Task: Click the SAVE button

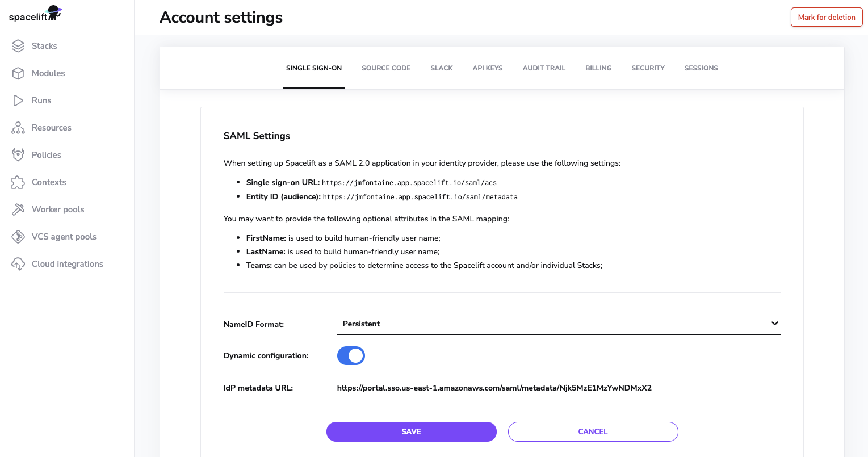Action: click(x=411, y=431)
